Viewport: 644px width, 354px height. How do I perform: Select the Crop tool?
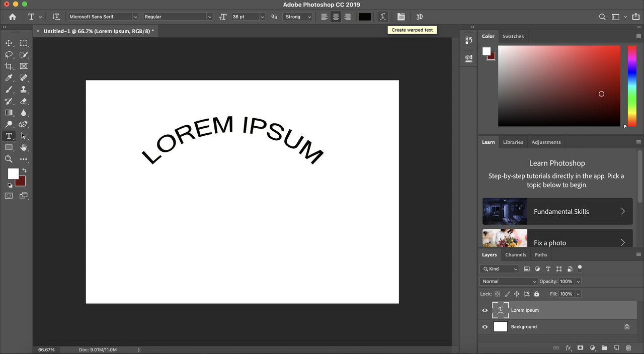point(9,66)
